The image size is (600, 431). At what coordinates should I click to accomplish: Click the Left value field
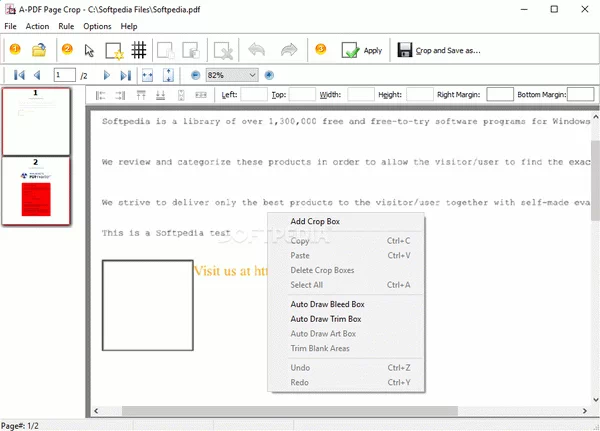254,95
